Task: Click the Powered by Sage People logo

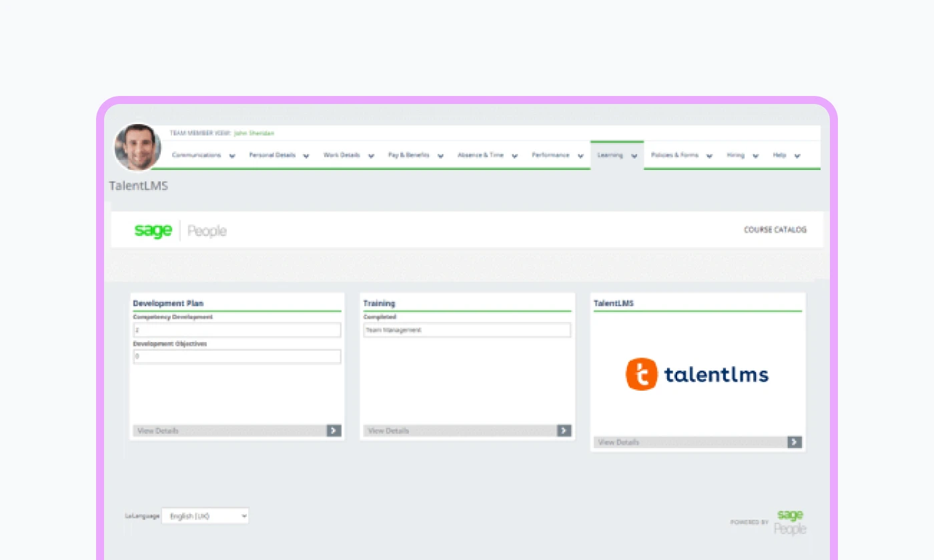Action: (791, 521)
